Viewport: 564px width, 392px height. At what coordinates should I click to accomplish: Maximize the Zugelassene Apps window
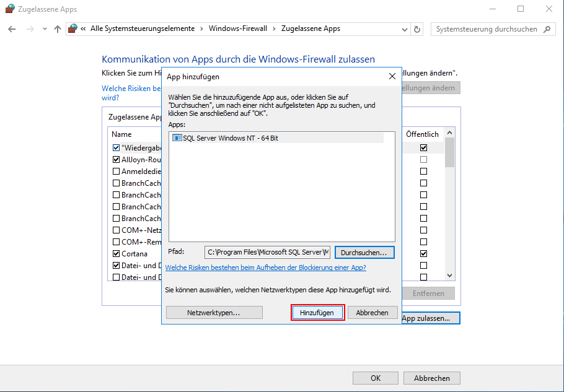521,9
